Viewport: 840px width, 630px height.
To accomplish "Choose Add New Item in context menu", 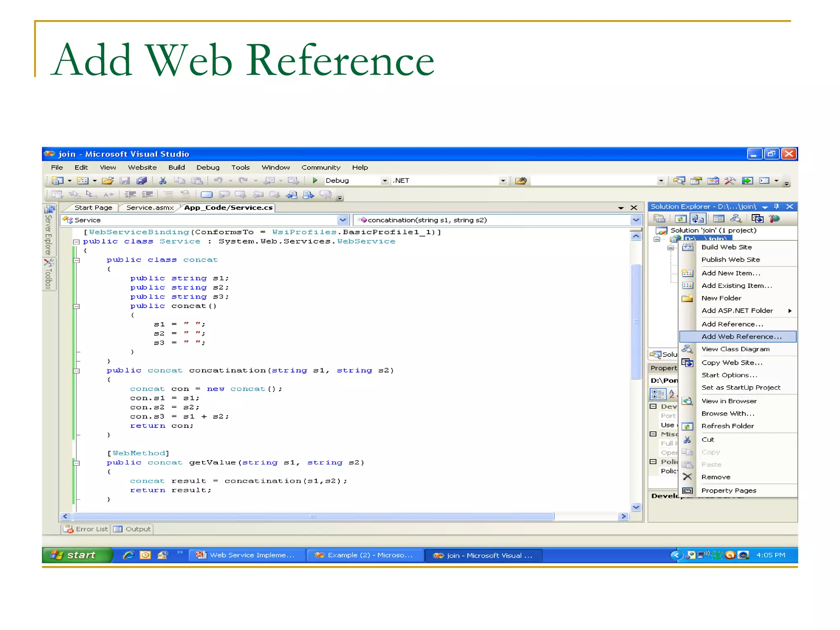I will 738,273.
